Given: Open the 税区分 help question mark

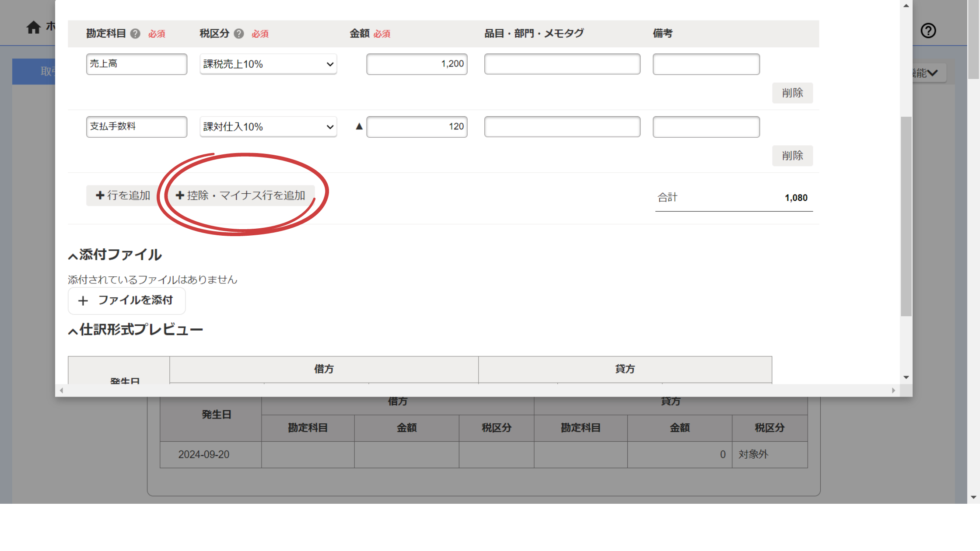Looking at the screenshot, I should point(238,34).
